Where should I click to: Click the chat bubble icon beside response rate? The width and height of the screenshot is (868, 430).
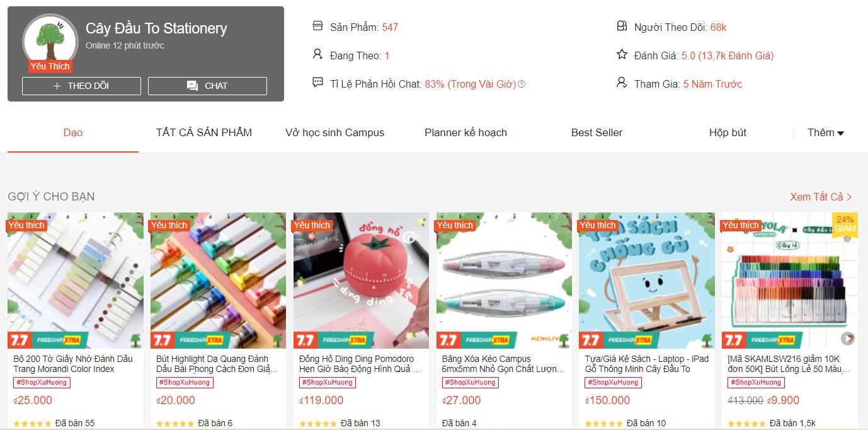coord(317,83)
